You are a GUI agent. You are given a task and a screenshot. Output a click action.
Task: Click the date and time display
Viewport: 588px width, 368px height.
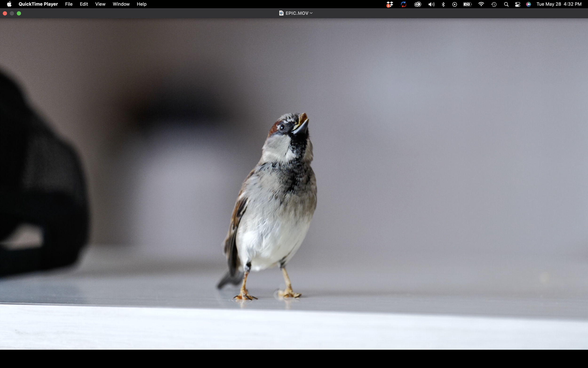559,4
